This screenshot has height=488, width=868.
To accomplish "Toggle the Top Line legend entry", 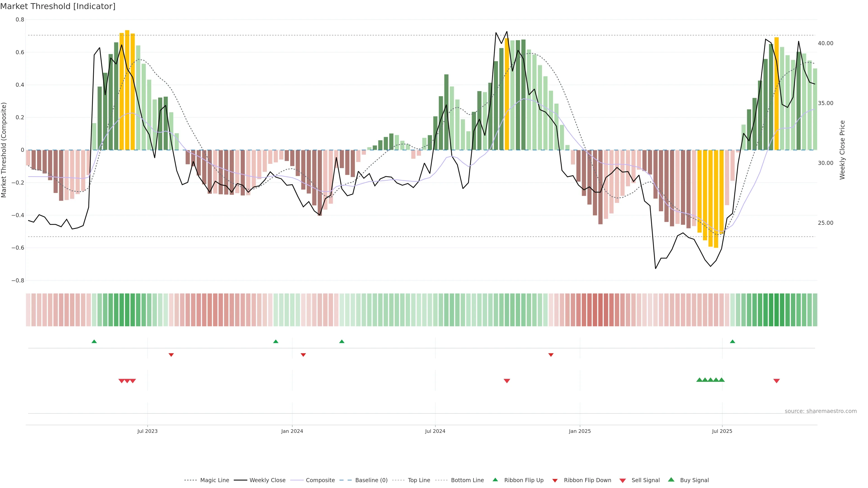I will coord(419,480).
